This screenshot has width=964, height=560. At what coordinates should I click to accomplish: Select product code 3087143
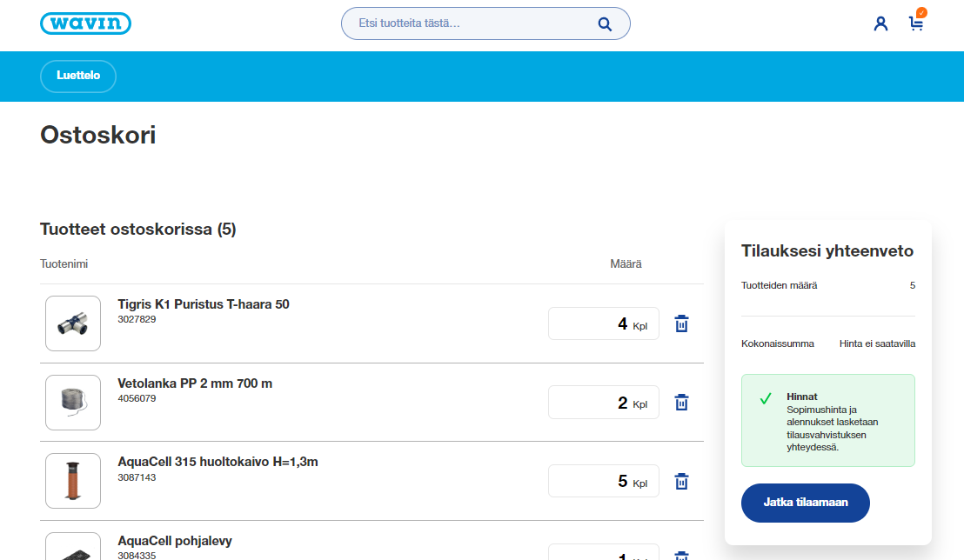pos(137,477)
